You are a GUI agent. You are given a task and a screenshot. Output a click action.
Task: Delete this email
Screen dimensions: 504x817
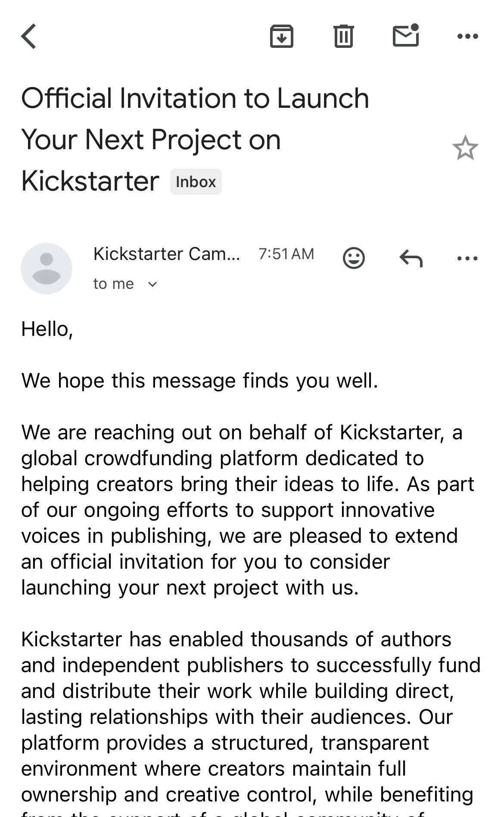pos(343,37)
